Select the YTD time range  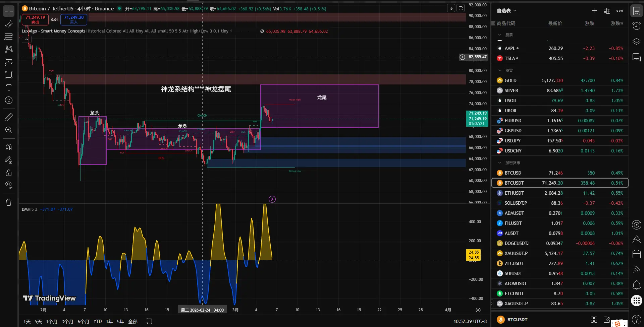(x=98, y=322)
